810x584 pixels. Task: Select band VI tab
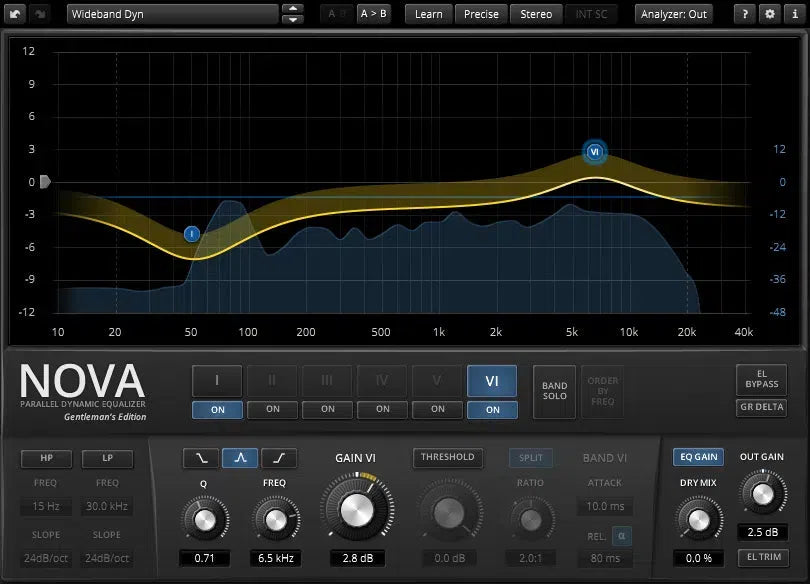[x=492, y=381]
